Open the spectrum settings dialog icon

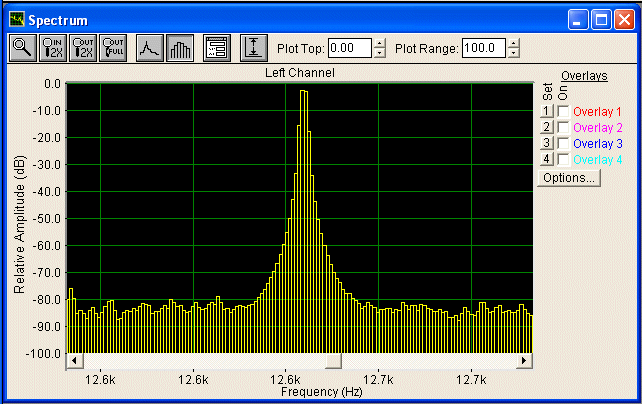[217, 48]
